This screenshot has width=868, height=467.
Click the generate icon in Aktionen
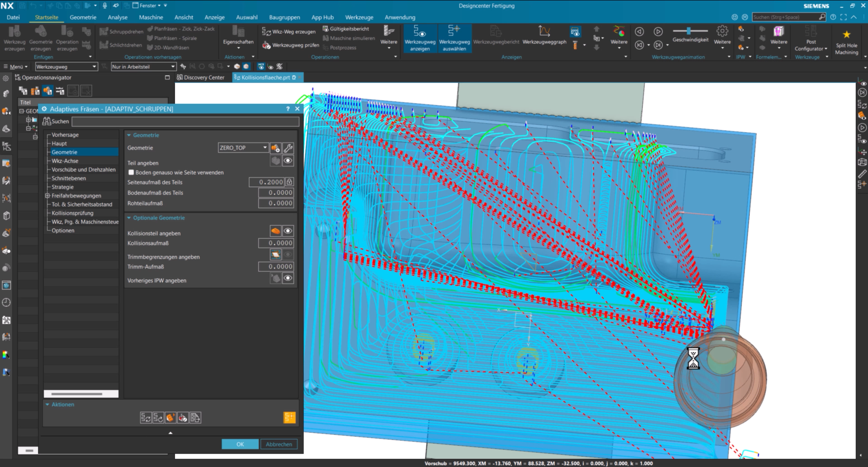(x=145, y=418)
